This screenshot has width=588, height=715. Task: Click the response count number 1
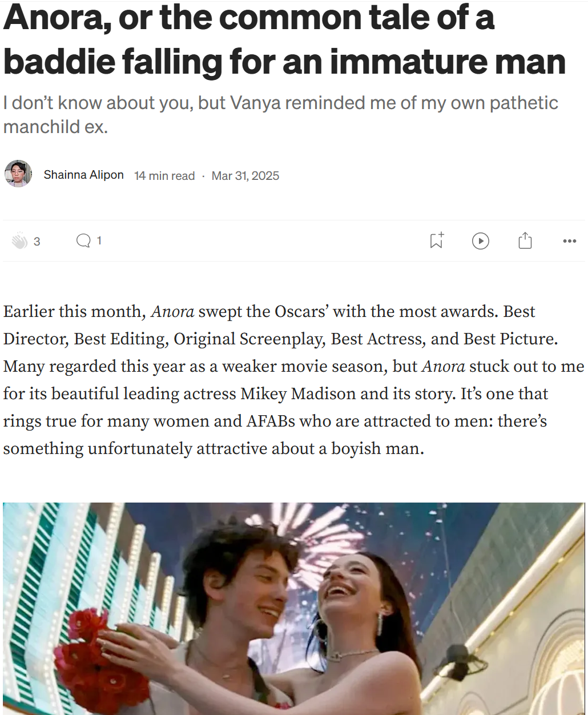(99, 241)
